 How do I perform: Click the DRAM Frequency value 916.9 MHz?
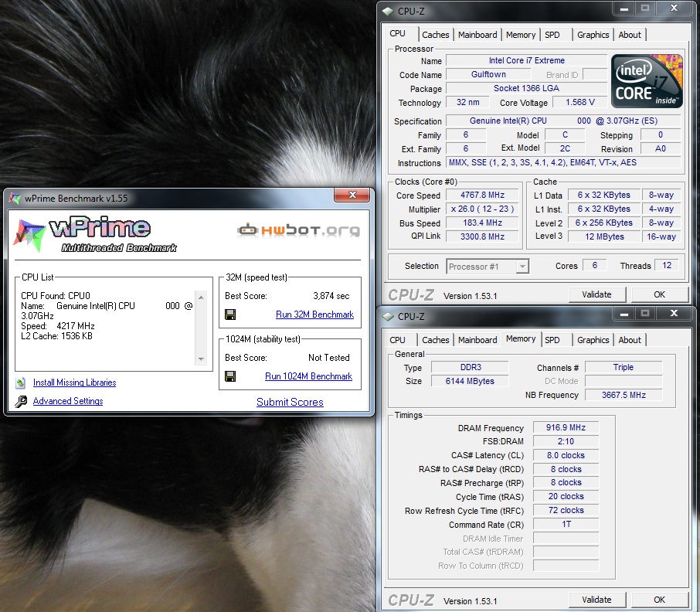point(566,427)
